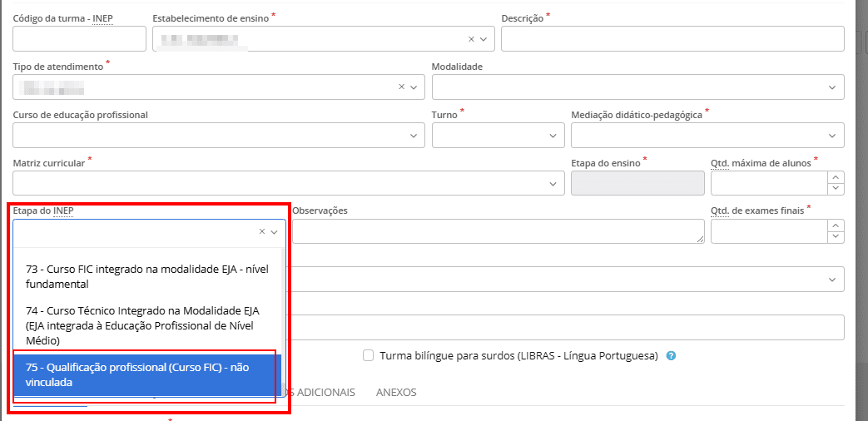Viewport: 868px width, 421px height.
Task: Click the Qtd. máxima de alunos field
Action: (x=770, y=183)
